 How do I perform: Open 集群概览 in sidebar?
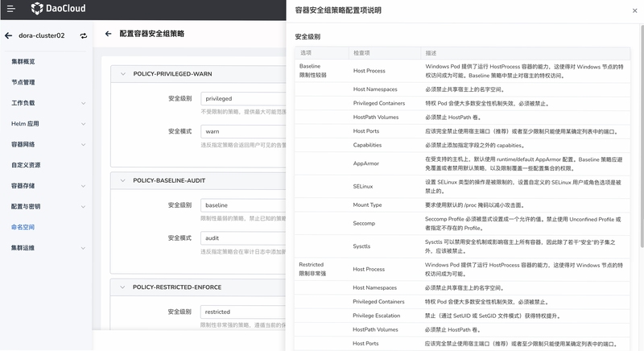23,61
